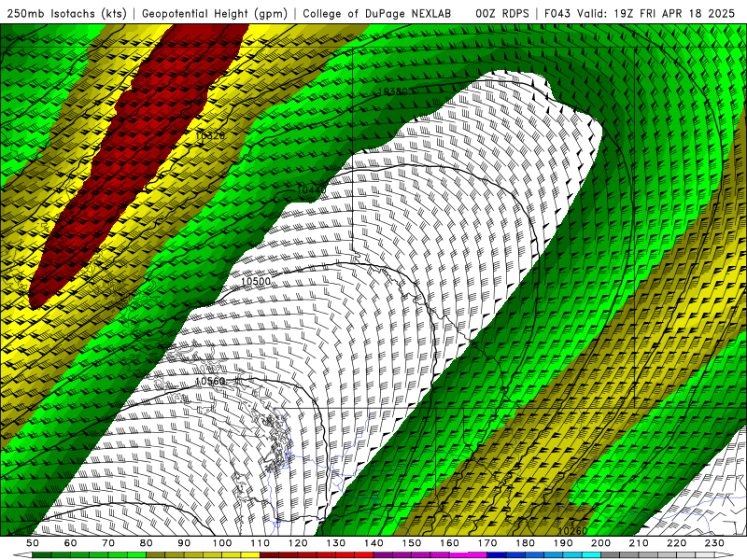This screenshot has height=560, width=747.
Task: Click the 110 value on the color scale
Action: (261, 543)
